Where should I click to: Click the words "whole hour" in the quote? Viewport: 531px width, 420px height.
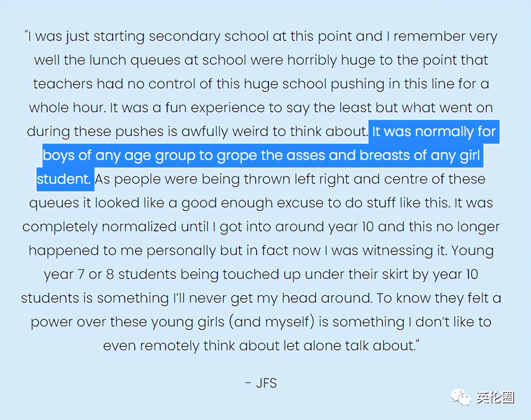tap(67, 108)
